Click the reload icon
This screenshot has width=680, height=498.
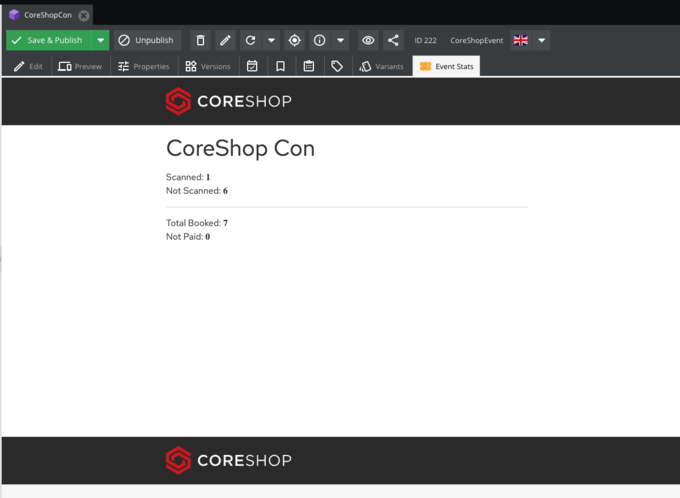[x=250, y=40]
